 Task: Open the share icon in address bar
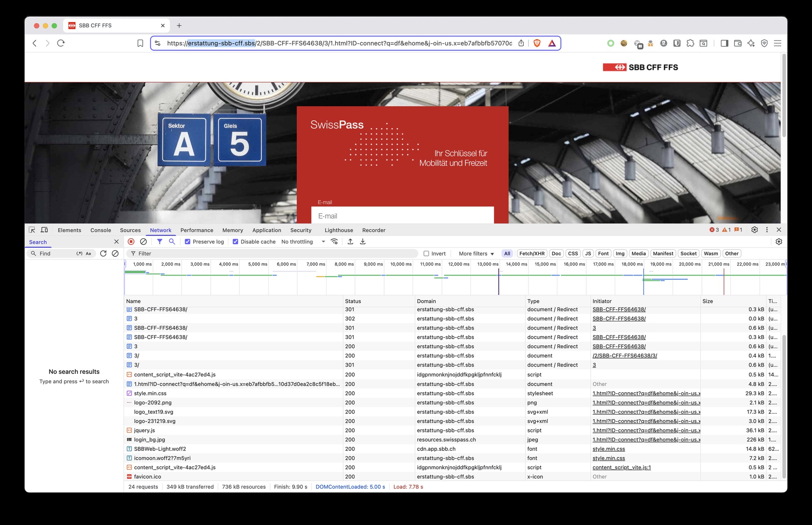tap(521, 43)
